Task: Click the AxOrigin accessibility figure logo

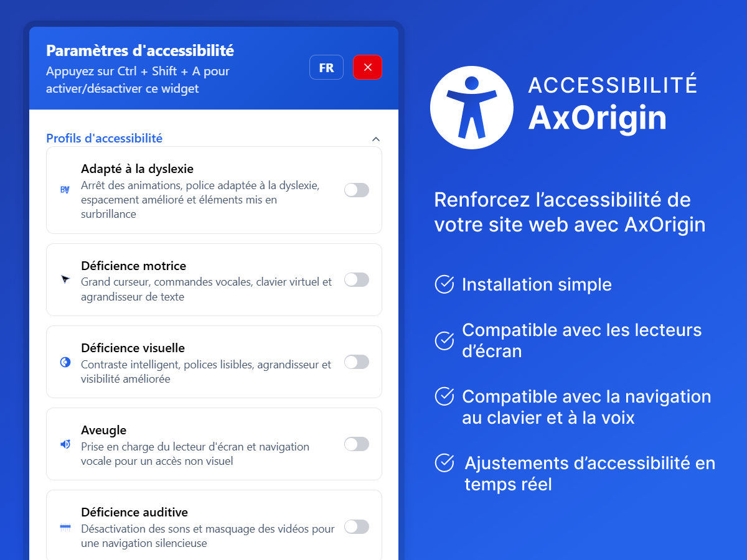Action: tap(471, 108)
